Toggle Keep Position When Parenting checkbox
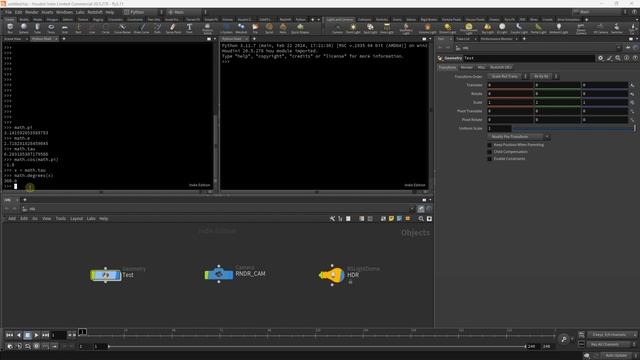640x360 pixels. (x=490, y=145)
